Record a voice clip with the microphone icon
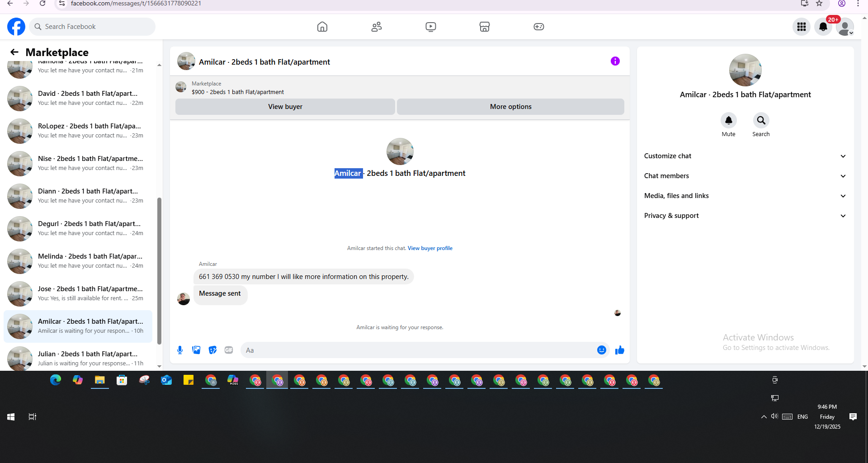Image resolution: width=868 pixels, height=463 pixels. pyautogui.click(x=180, y=350)
